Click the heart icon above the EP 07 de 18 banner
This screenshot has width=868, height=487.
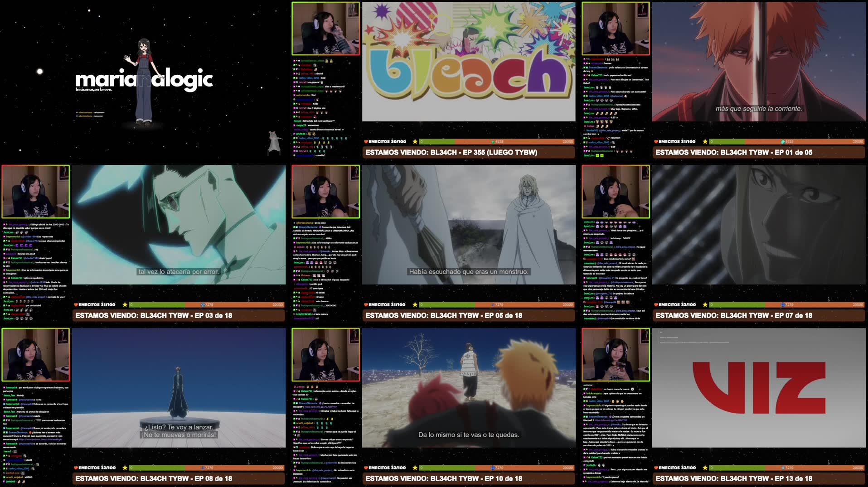(x=656, y=305)
